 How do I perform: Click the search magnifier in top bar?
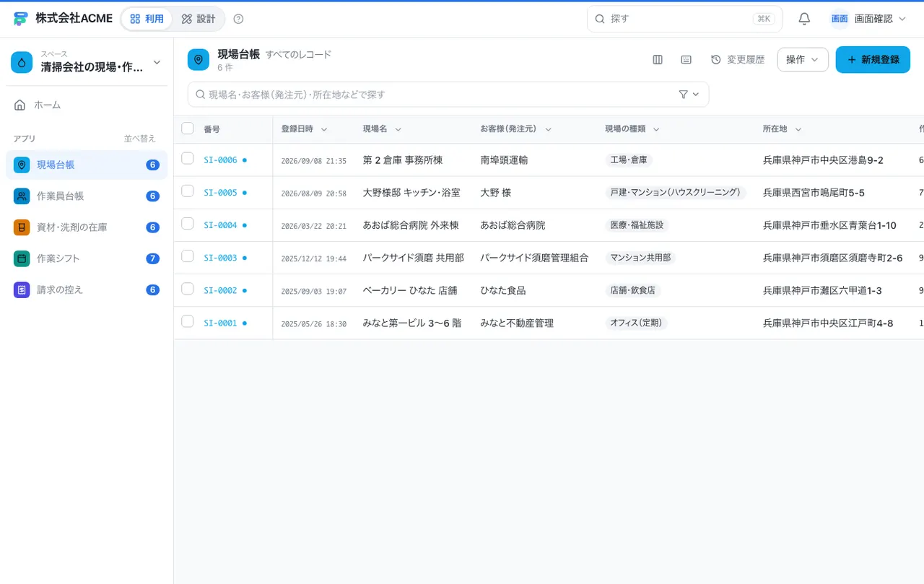pos(599,19)
